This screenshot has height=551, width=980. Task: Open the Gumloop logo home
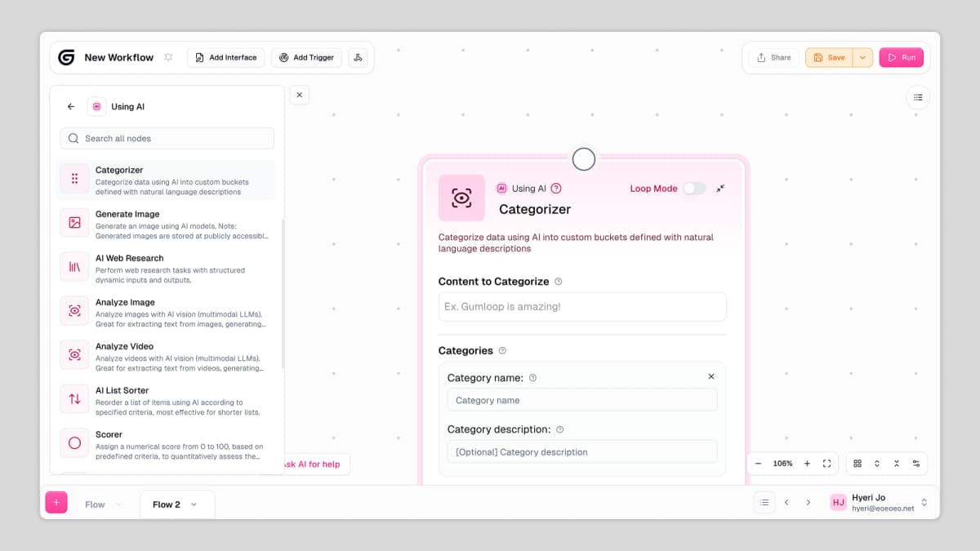click(66, 57)
